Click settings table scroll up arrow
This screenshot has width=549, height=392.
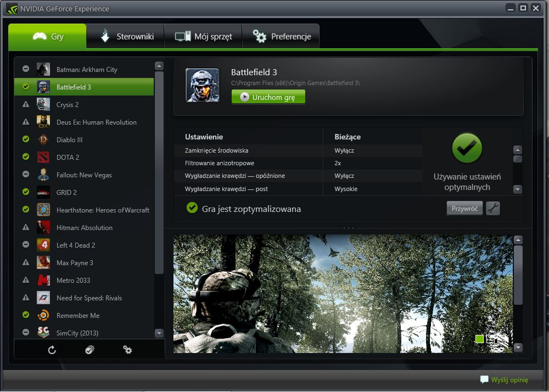pos(518,150)
